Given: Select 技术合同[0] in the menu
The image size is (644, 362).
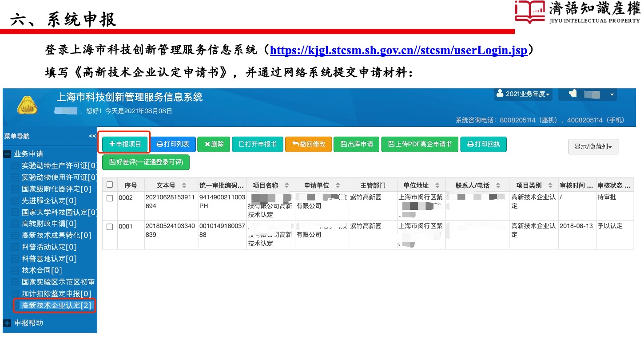Looking at the screenshot, I should point(42,270).
